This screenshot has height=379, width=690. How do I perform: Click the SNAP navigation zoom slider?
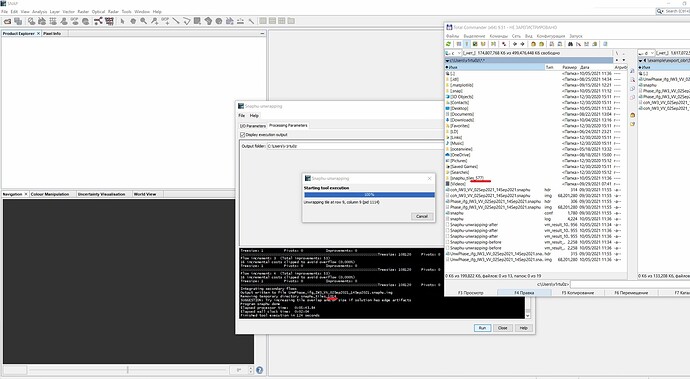click(128, 370)
